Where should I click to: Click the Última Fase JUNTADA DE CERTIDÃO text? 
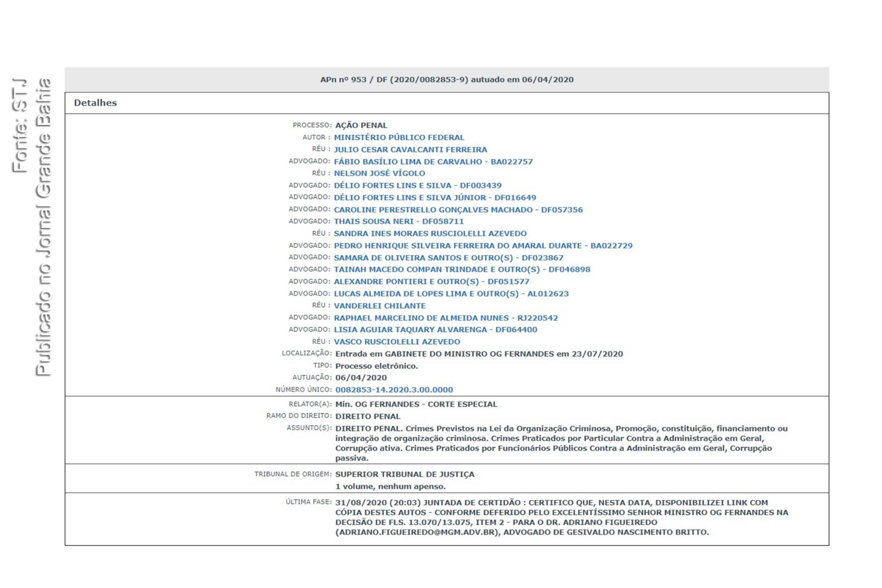[562, 517]
